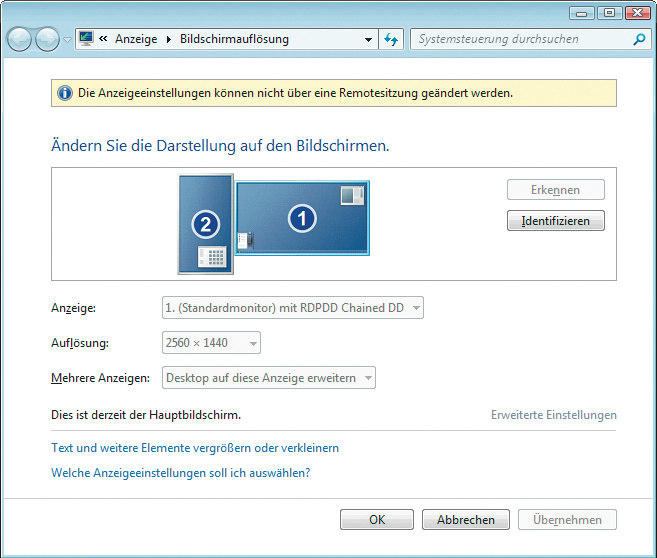Click the Hauptbildschirm status text
This screenshot has height=558, width=657.
[146, 415]
